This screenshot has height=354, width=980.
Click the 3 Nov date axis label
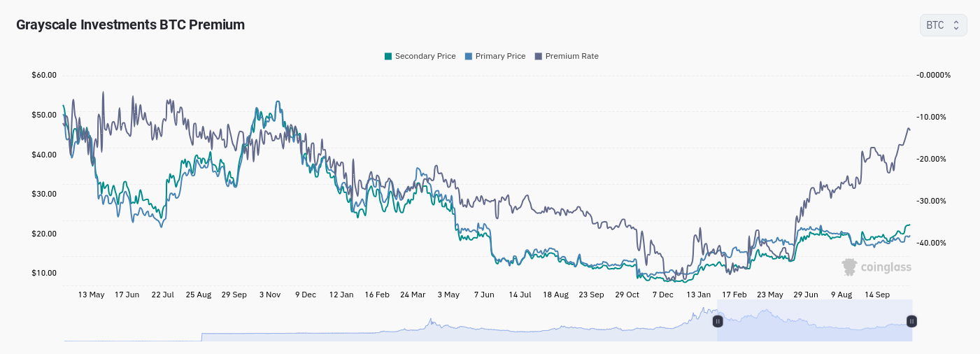pos(270,295)
